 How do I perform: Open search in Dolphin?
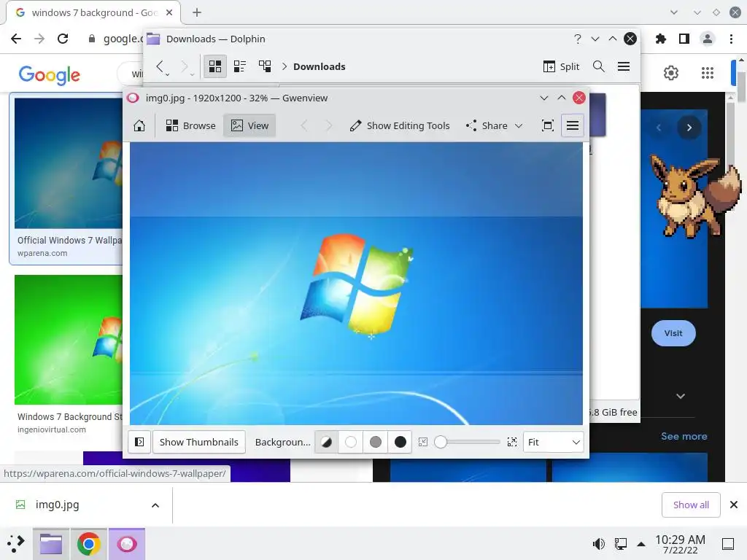pos(599,66)
